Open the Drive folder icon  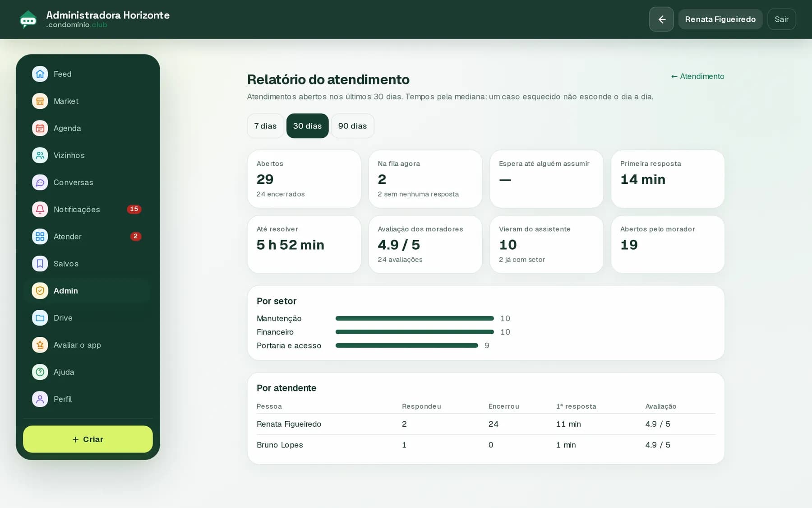tap(40, 318)
